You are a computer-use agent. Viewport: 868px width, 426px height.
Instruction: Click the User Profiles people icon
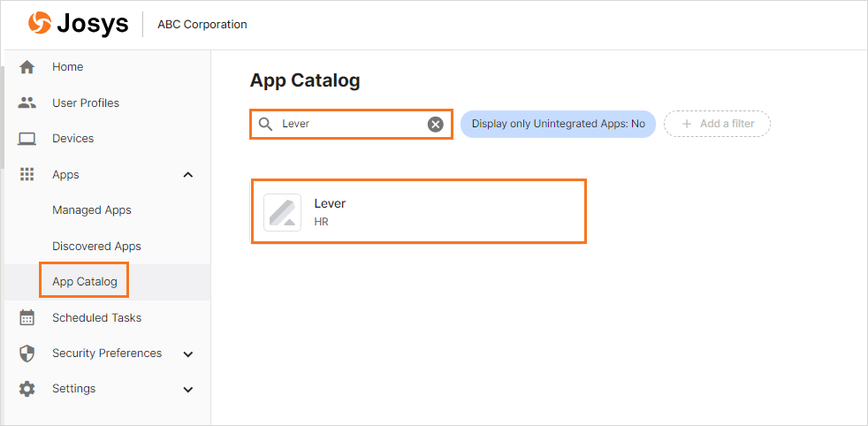coord(27,103)
